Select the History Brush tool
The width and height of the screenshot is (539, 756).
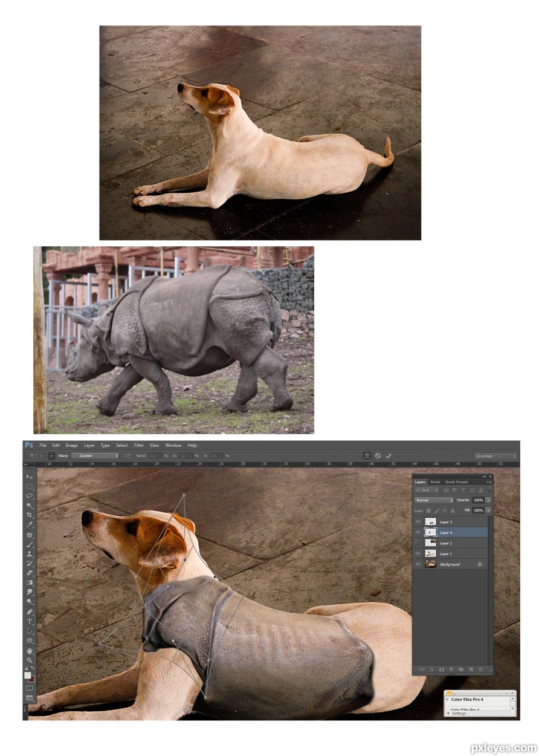click(x=30, y=563)
